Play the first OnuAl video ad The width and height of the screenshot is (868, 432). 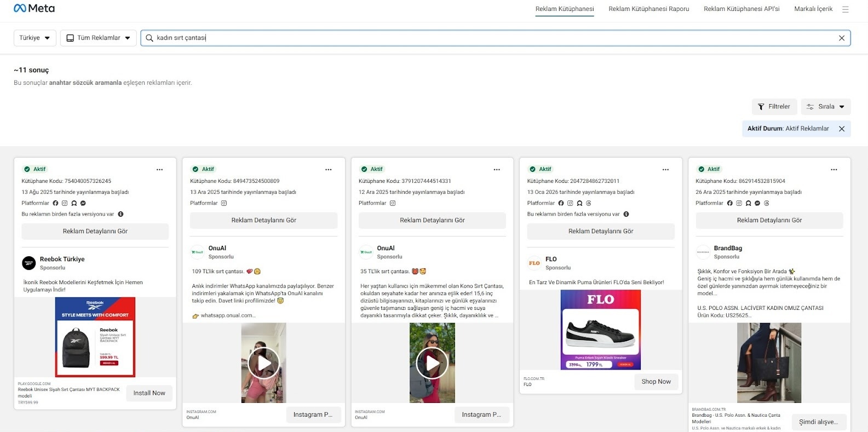point(263,363)
